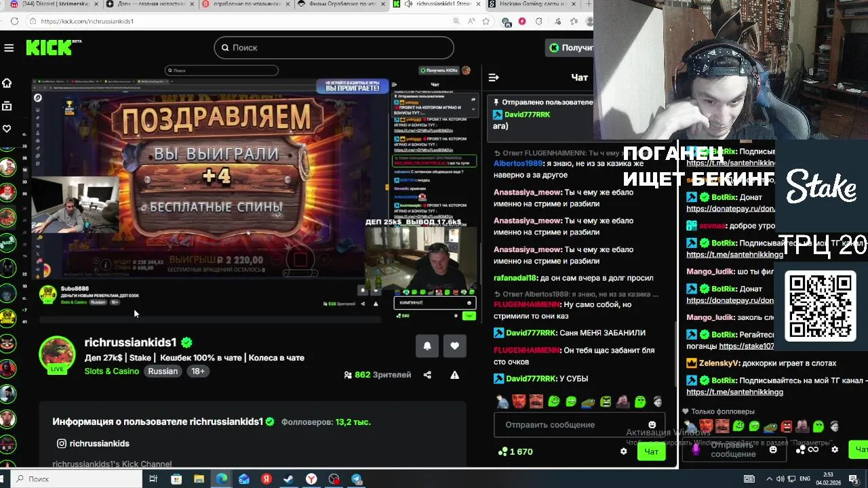Open right chat settings gear icon
Image resolution: width=868 pixels, height=488 pixels.
(835, 449)
